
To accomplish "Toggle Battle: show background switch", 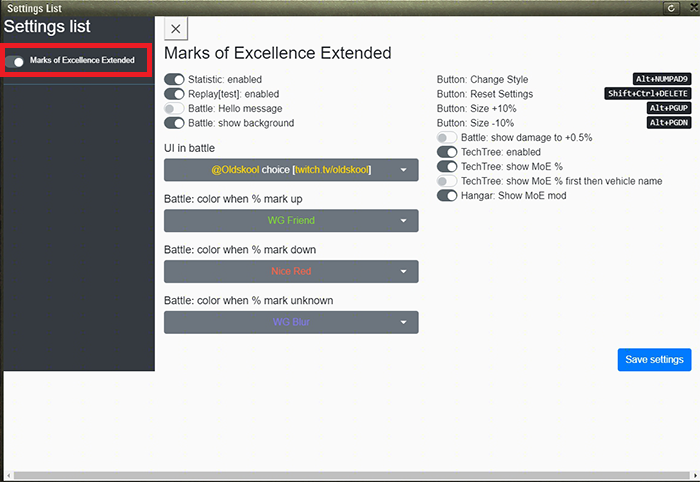I will pos(174,124).
